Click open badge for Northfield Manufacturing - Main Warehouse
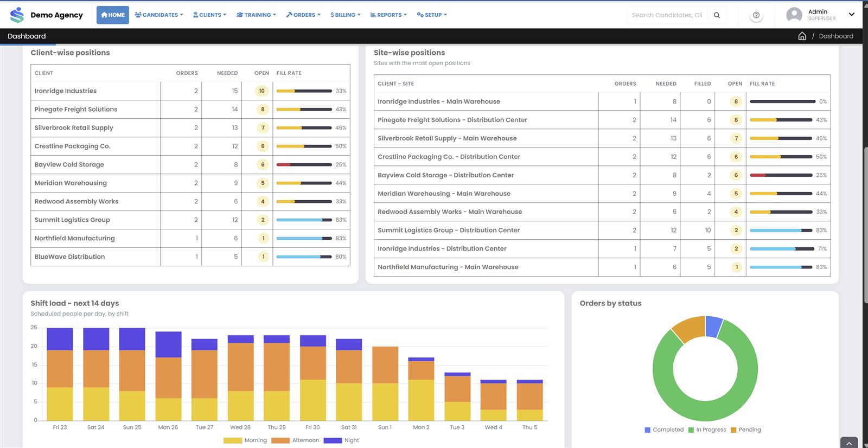Screen dimensions: 868x448 coord(736,267)
